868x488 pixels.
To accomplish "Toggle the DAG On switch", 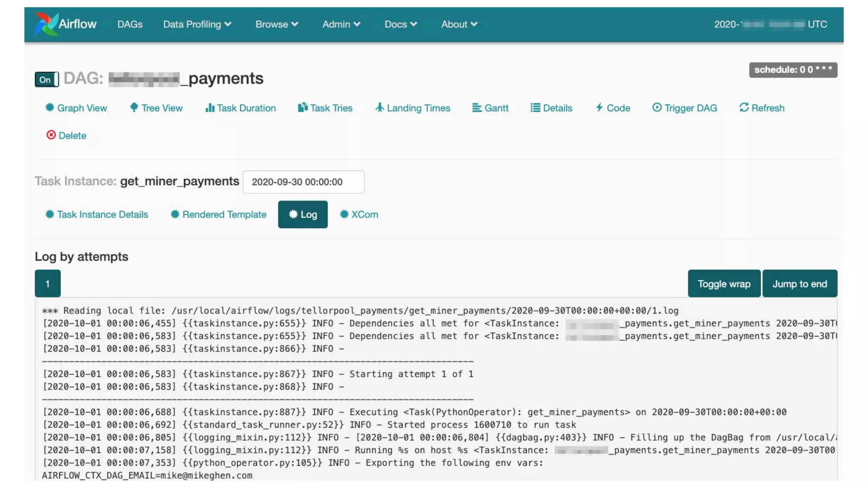I will (47, 79).
